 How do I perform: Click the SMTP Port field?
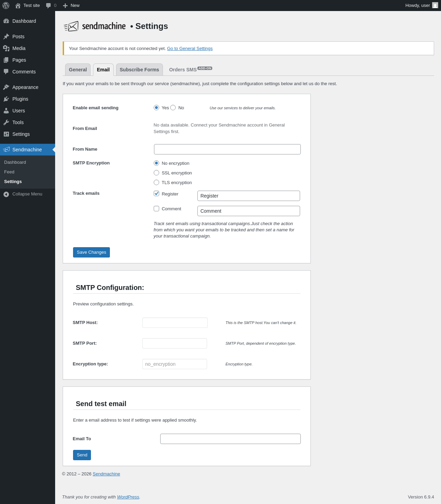pos(175,343)
